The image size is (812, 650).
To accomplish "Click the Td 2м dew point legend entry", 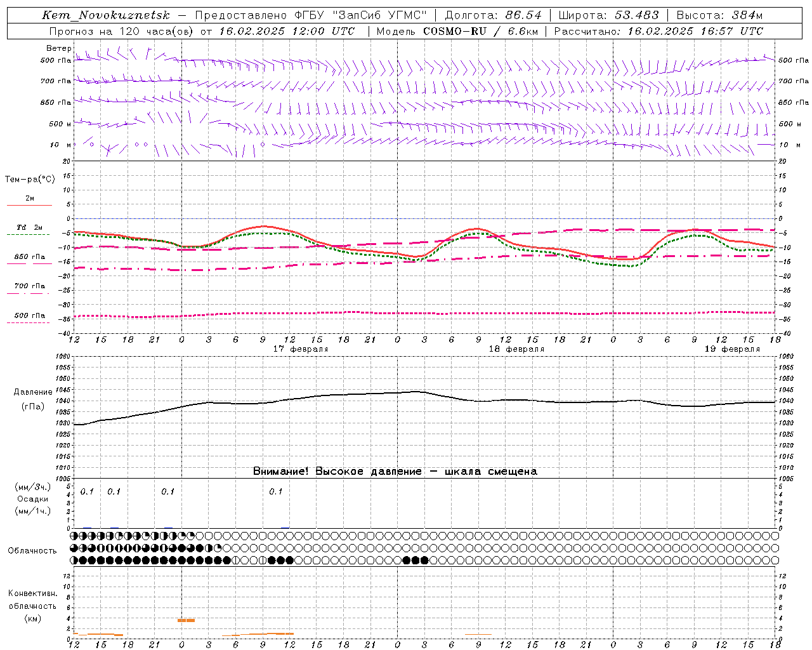I will [30, 227].
